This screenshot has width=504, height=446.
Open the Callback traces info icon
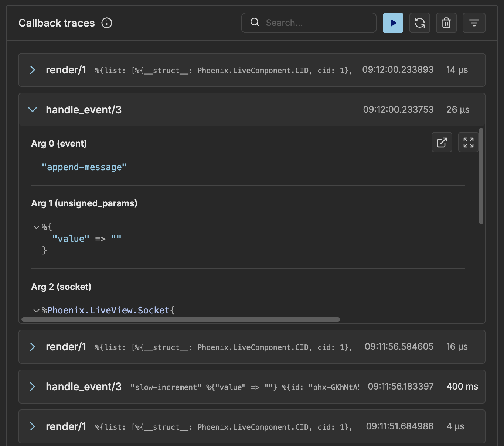click(x=107, y=23)
